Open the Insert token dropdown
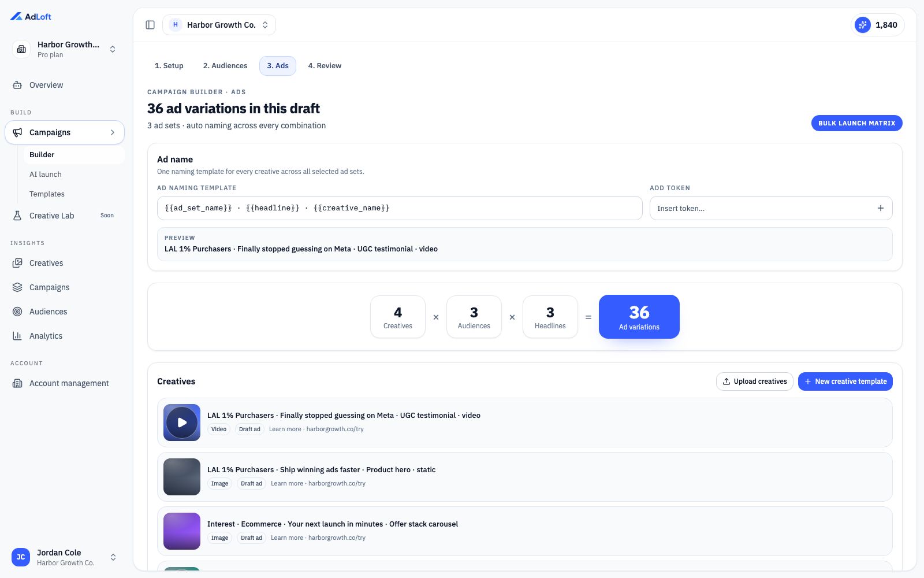The height and width of the screenshot is (578, 924). point(771,208)
